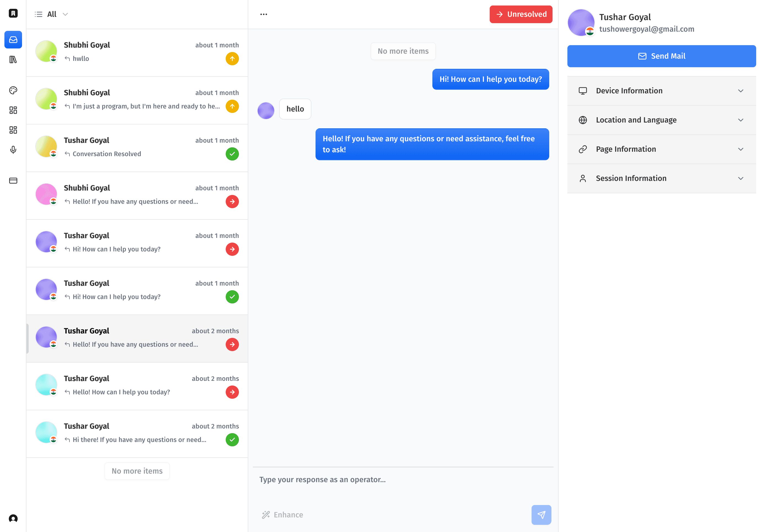765x532 pixels.
Task: Mark Tushar Goyal's resolved conversation as unresolved
Action: point(232,154)
